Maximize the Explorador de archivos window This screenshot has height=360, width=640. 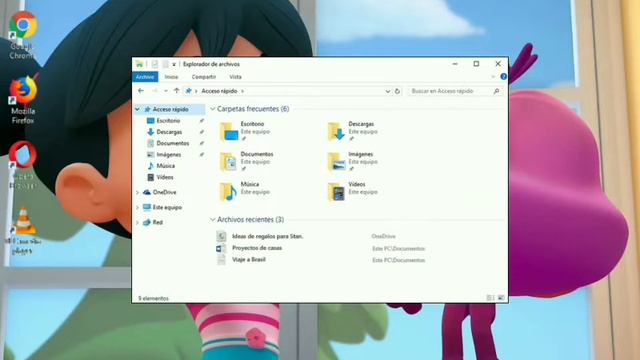476,64
